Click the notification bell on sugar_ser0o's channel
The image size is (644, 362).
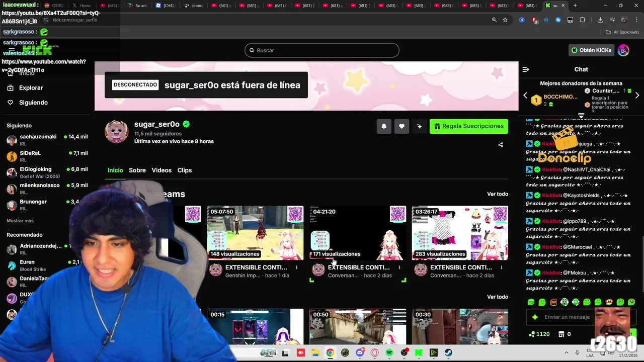(x=384, y=126)
